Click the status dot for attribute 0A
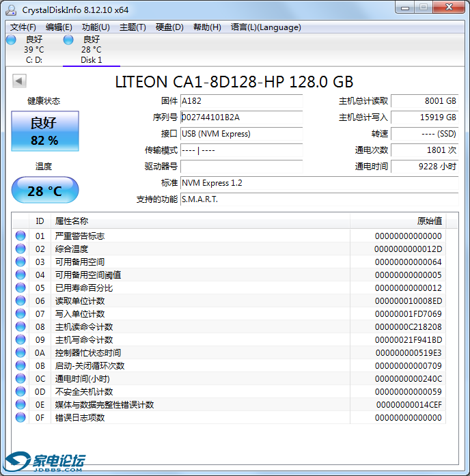The width and height of the screenshot is (470, 476). (x=20, y=352)
